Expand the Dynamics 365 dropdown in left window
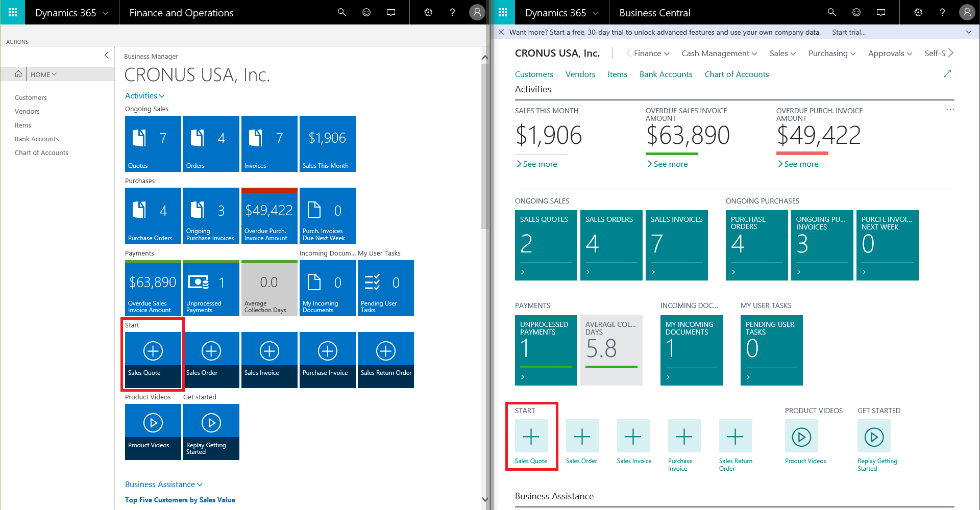Image resolution: width=980 pixels, height=510 pixels. [x=106, y=13]
